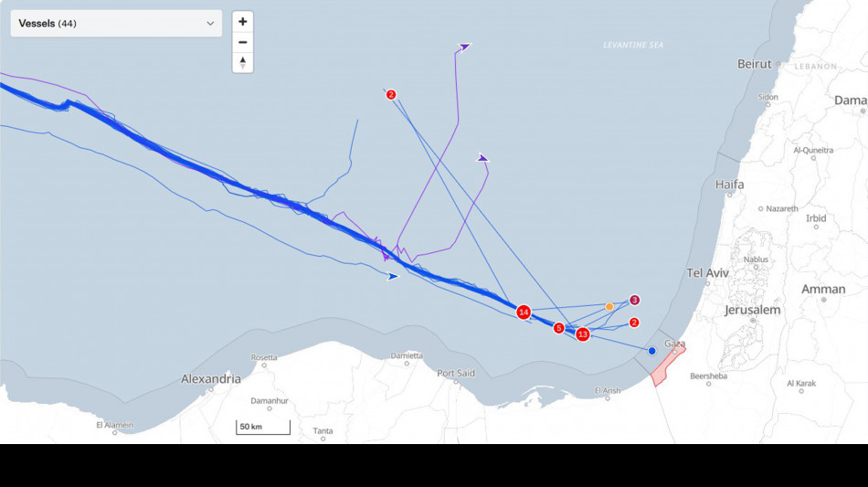The height and width of the screenshot is (487, 868).
Task: Click the blue vessel arrow south of the main track
Action: click(393, 276)
